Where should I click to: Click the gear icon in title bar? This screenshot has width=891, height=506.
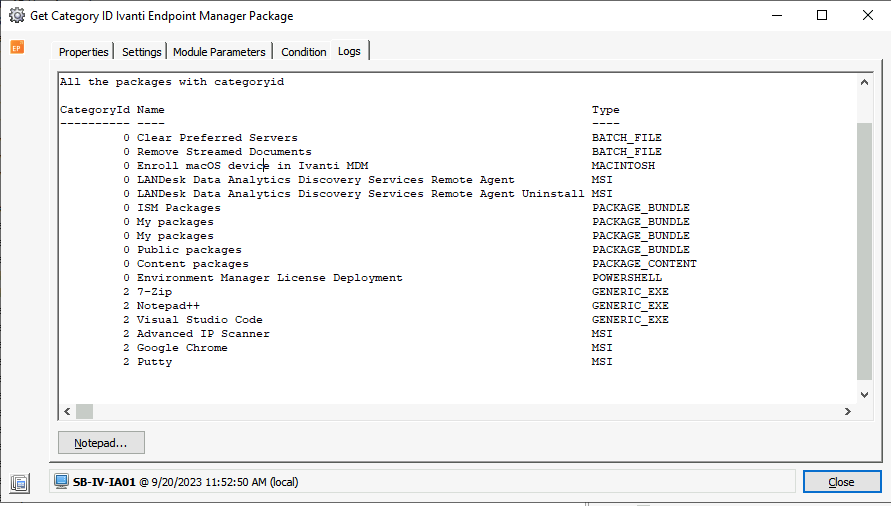[17, 15]
